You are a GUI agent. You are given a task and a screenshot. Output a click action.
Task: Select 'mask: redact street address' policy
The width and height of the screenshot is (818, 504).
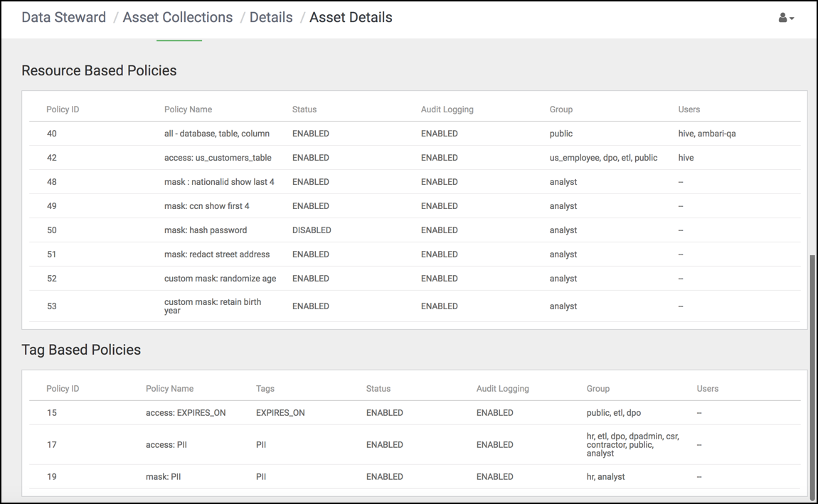[217, 254]
